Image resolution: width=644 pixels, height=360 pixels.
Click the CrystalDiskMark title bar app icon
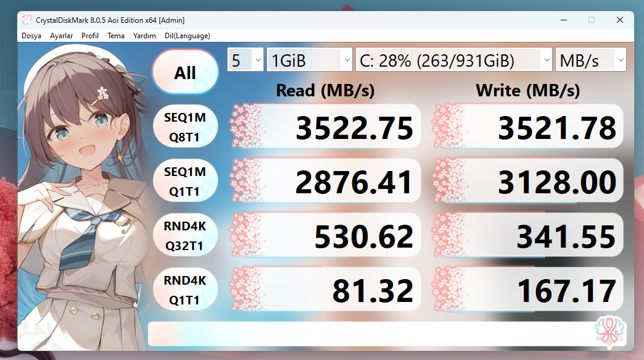coord(27,20)
